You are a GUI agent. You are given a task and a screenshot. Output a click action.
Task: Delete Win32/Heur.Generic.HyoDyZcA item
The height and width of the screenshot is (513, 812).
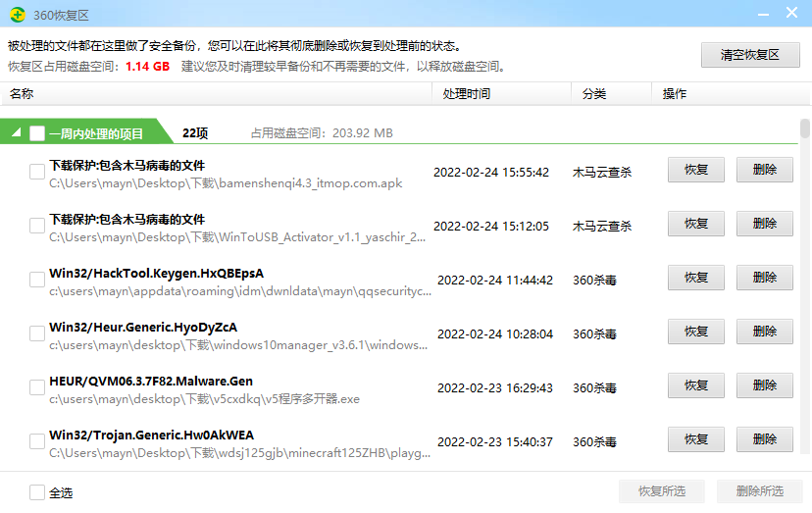click(765, 332)
